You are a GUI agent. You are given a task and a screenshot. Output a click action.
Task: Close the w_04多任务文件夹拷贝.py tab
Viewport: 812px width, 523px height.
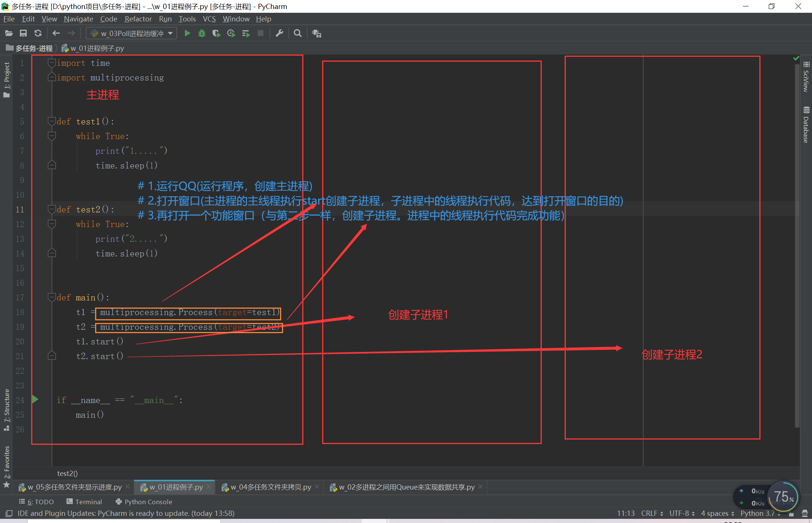pyautogui.click(x=317, y=487)
